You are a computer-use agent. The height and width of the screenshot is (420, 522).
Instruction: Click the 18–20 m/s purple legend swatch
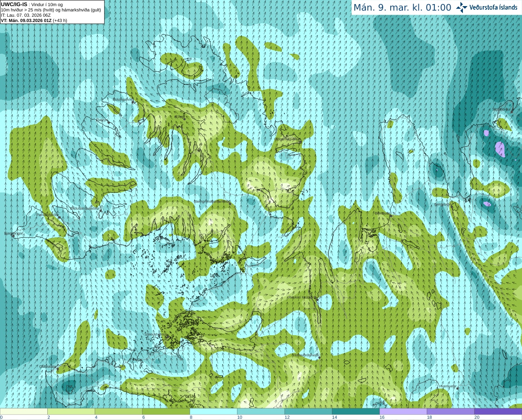[x=451, y=411]
